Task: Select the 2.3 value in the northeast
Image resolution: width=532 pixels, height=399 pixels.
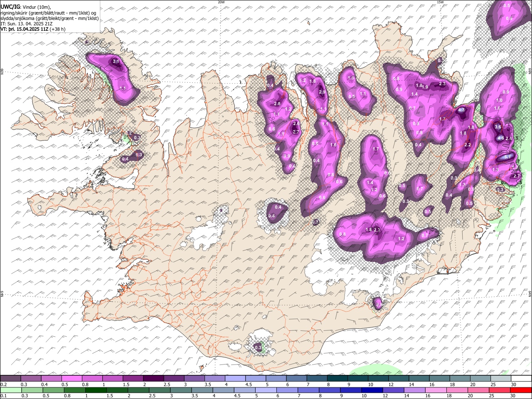Action: (442, 84)
